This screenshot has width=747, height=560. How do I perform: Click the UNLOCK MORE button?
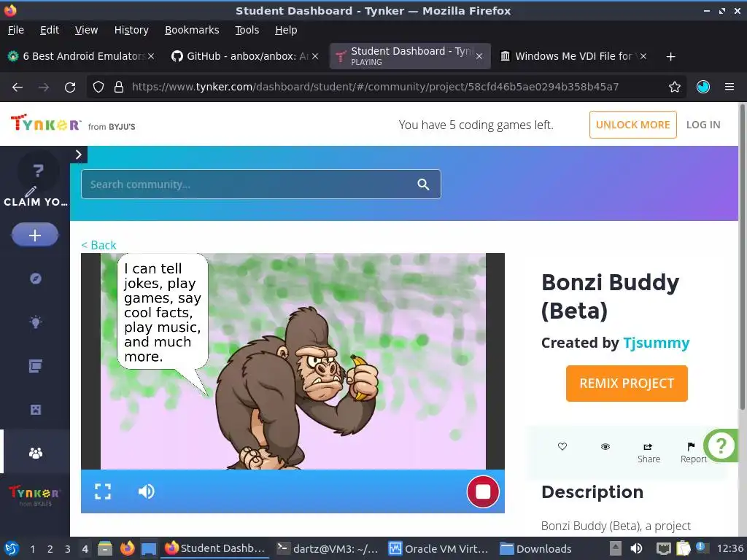632,125
